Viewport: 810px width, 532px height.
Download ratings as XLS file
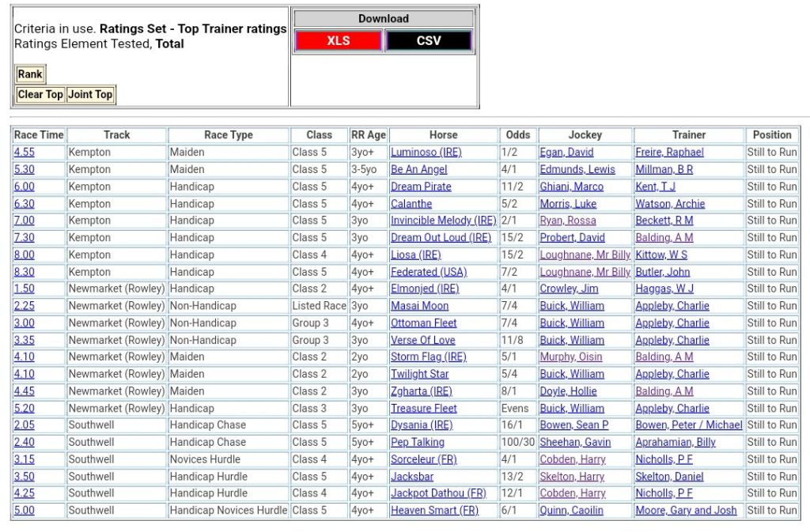(x=338, y=41)
